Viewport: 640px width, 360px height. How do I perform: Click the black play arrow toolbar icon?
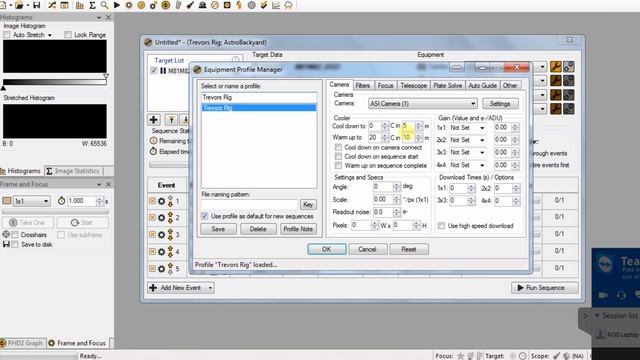(x=117, y=5)
